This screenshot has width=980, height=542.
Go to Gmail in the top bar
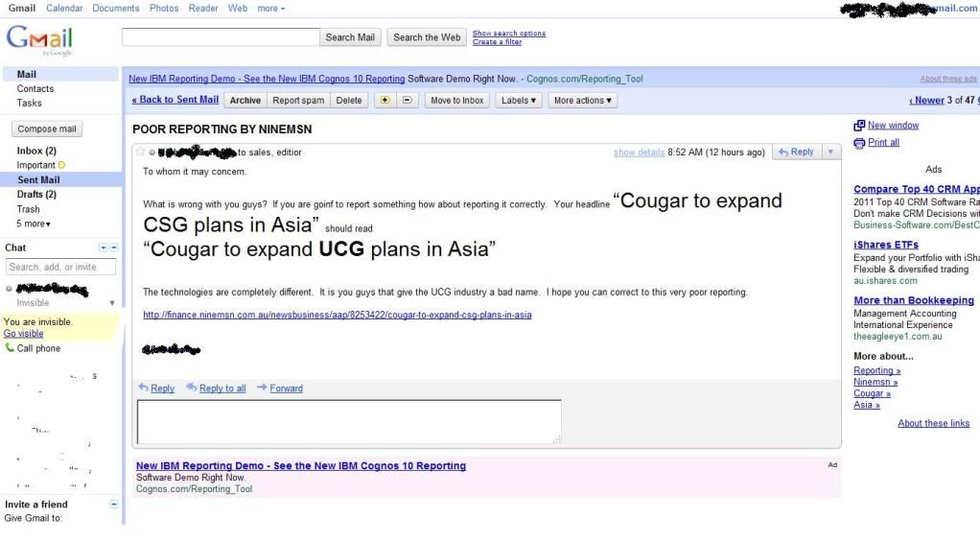[x=22, y=8]
